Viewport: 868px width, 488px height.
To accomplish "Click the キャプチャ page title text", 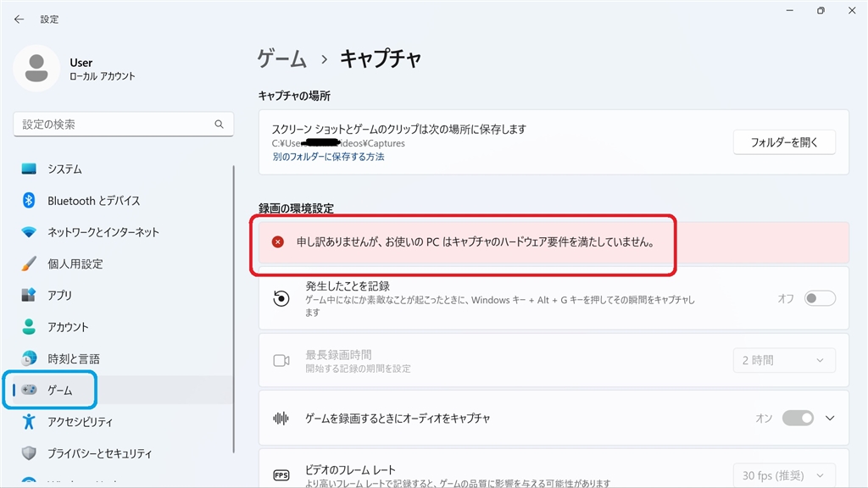I will point(381,58).
